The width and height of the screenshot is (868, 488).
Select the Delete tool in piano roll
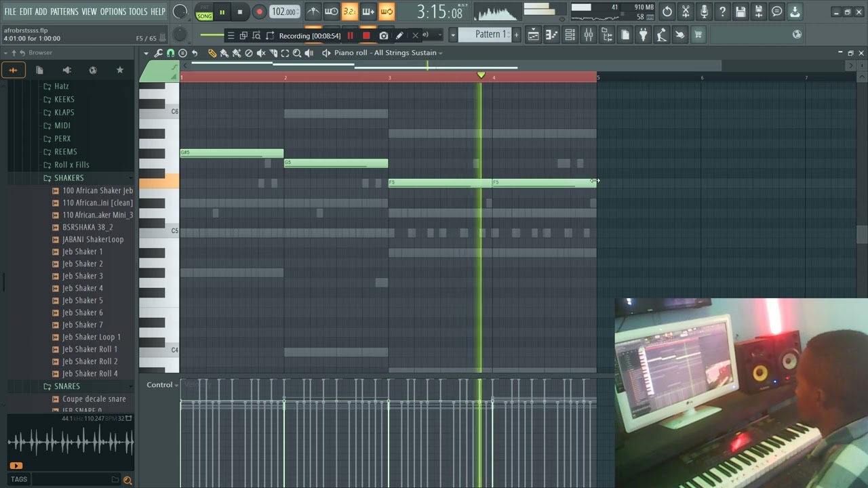tap(249, 53)
